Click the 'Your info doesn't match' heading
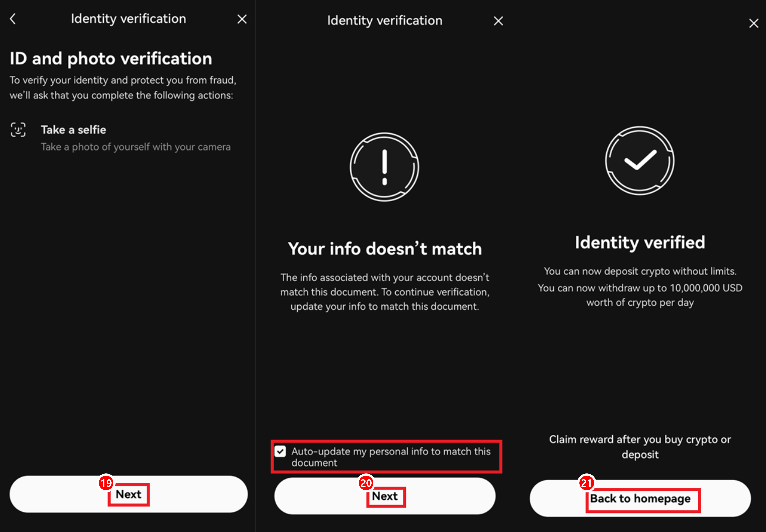 385,249
